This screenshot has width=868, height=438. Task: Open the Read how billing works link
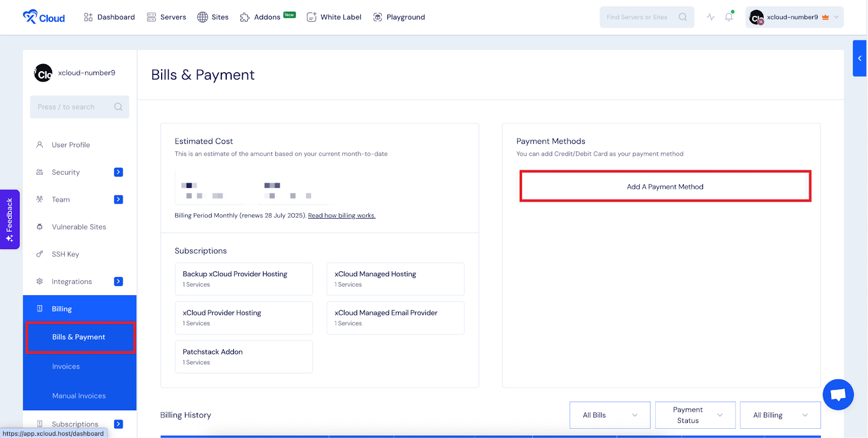pyautogui.click(x=341, y=215)
